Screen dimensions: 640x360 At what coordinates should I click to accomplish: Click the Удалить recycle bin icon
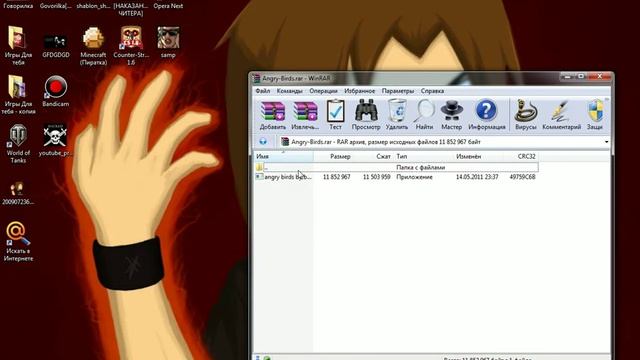pos(397,115)
